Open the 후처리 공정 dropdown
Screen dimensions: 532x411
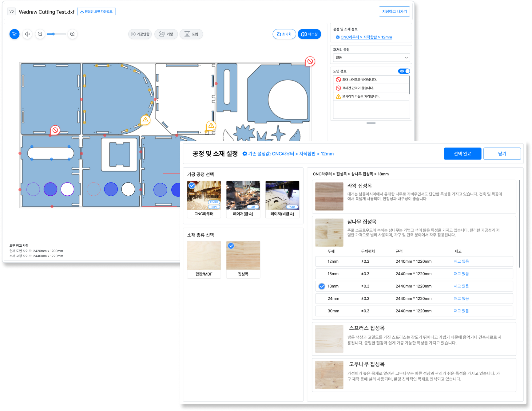click(371, 58)
